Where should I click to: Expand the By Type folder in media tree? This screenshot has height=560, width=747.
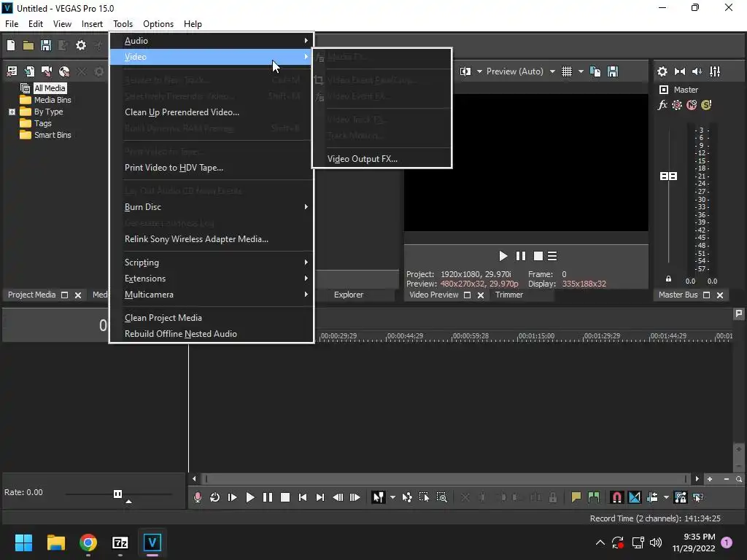[12, 112]
